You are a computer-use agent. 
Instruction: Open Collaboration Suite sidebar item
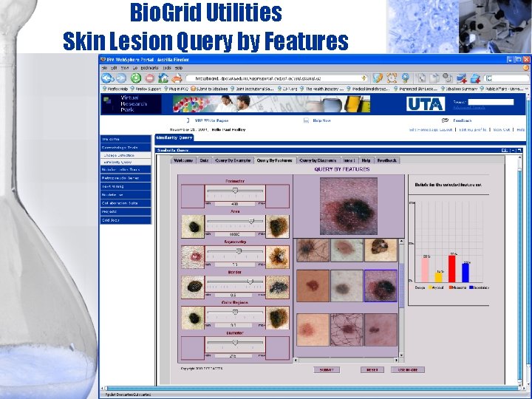point(126,203)
